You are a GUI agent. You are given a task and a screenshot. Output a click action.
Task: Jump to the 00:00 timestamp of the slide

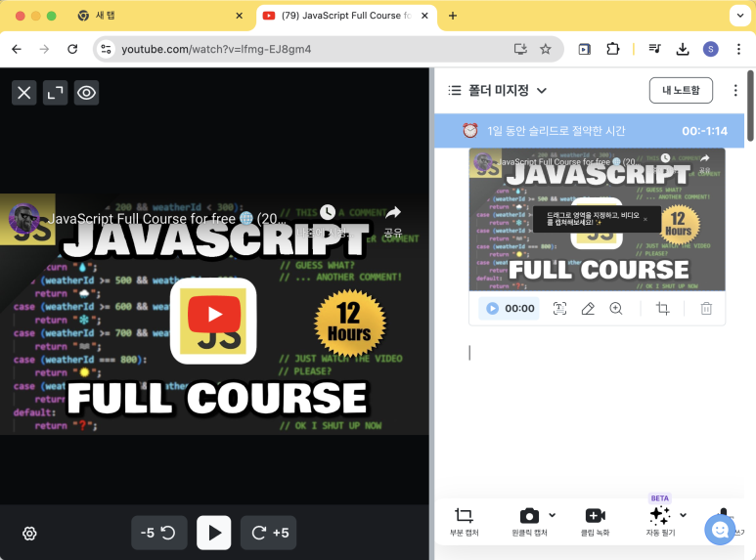click(510, 309)
